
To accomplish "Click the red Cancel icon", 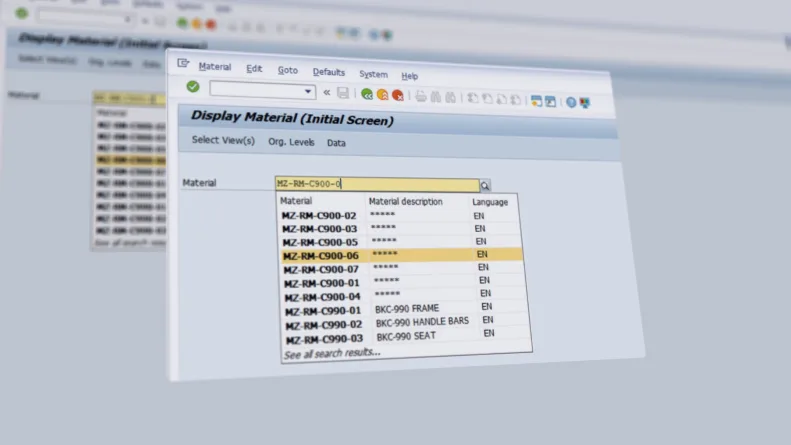I will click(x=397, y=96).
